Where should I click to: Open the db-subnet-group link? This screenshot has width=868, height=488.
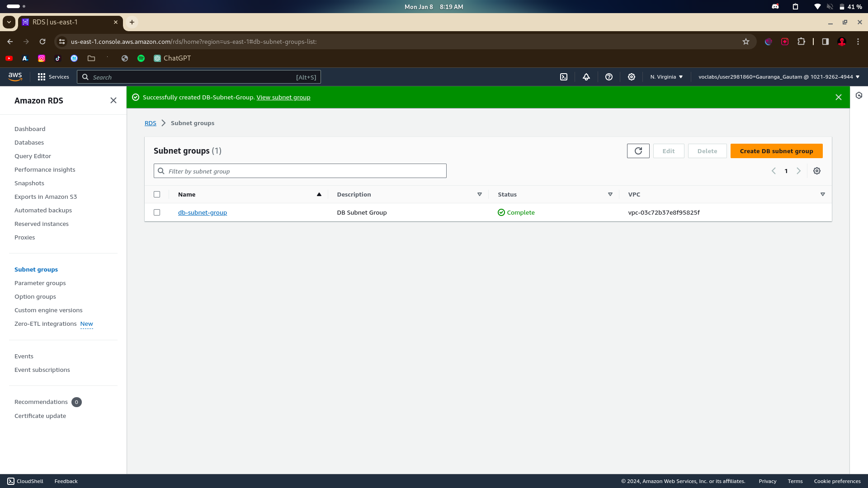coord(202,212)
